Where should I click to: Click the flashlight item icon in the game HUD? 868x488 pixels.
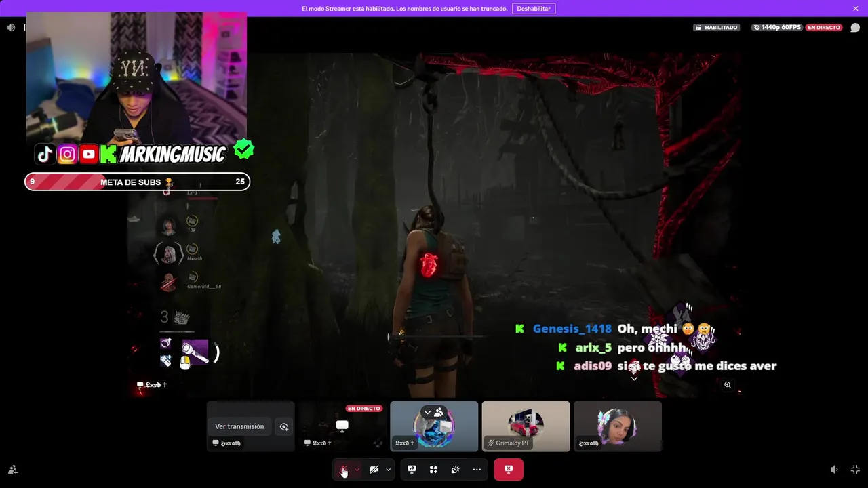[195, 352]
